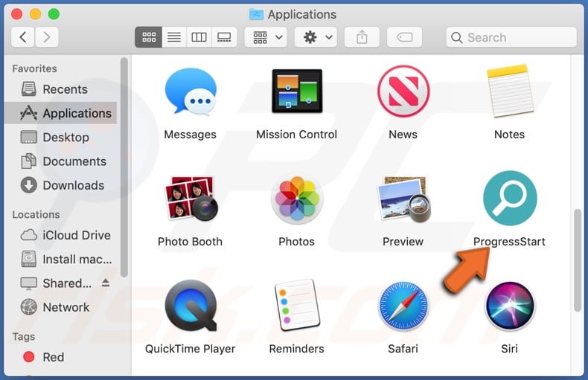Open the group-by arrangement dropdown

[x=266, y=37]
